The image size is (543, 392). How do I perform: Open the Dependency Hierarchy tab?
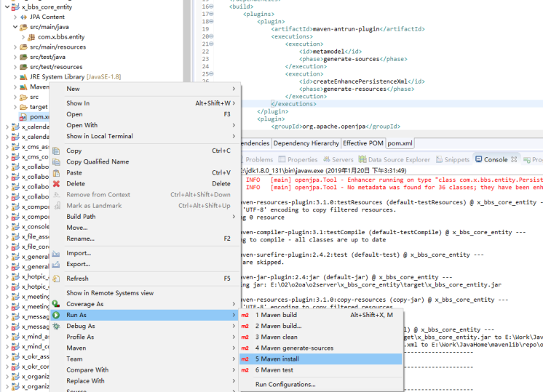306,143
